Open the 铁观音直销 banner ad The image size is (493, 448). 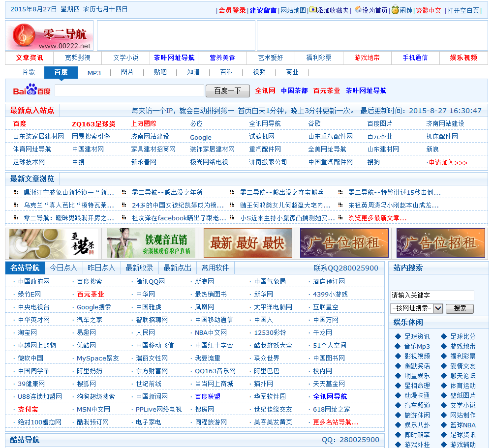coord(151,243)
